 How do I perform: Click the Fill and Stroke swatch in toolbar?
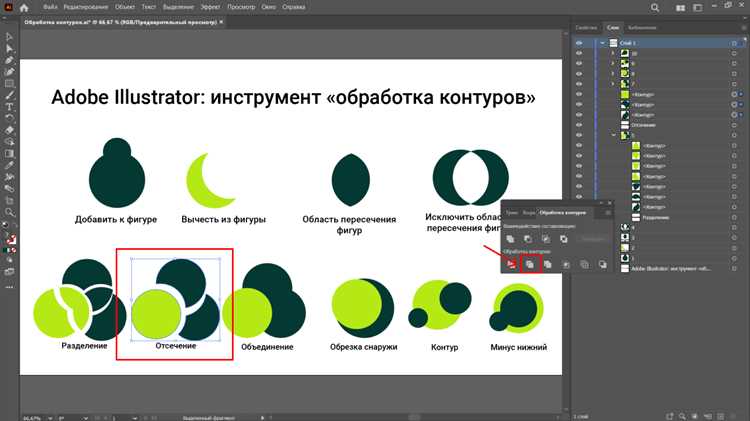[10, 238]
